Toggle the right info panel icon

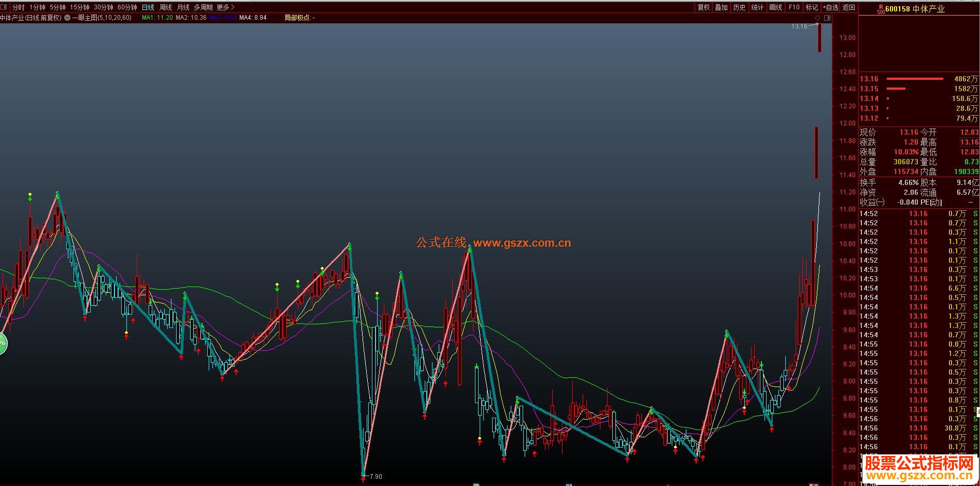coord(827,18)
